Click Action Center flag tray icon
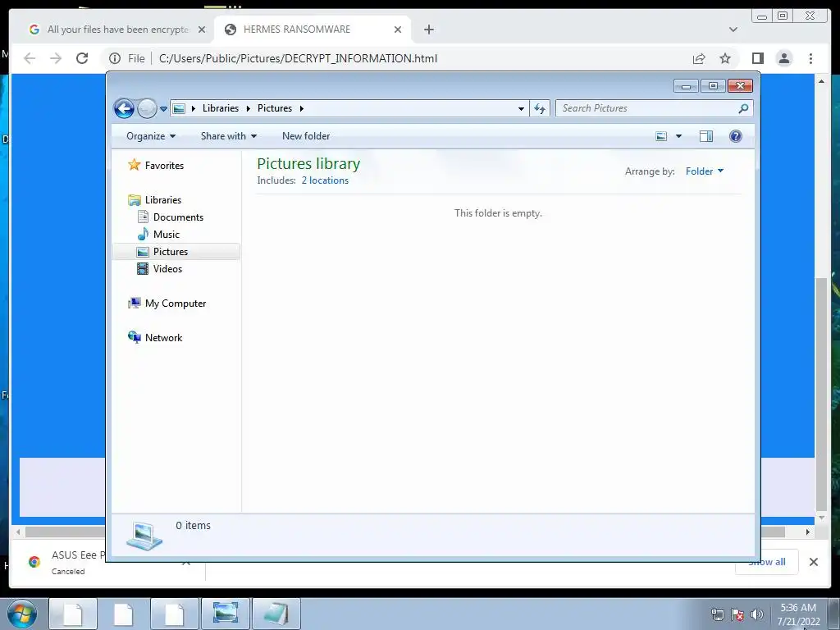 (x=737, y=614)
